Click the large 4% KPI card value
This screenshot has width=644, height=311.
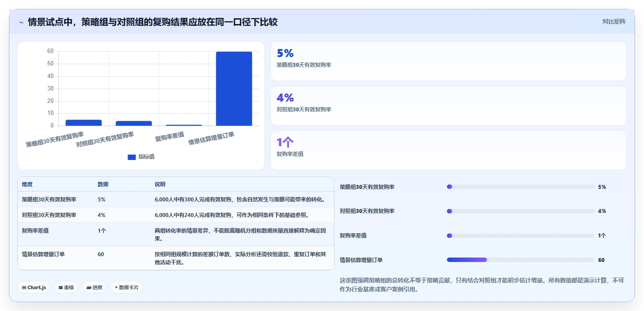pyautogui.click(x=285, y=98)
